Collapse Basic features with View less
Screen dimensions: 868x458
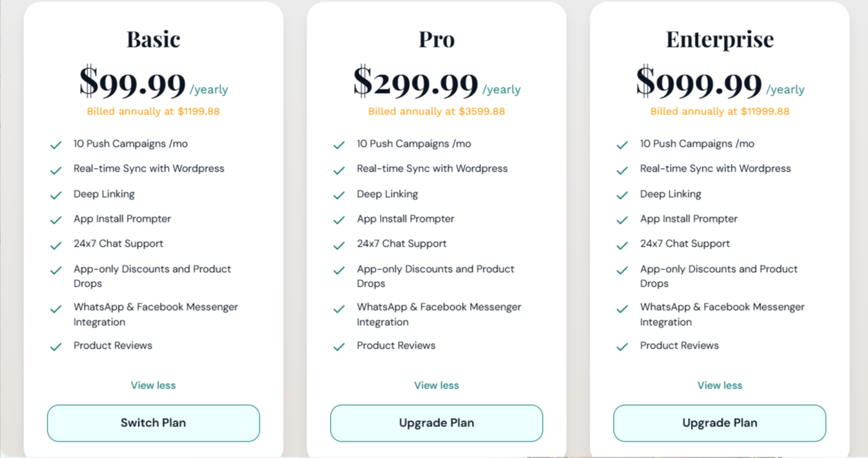pyautogui.click(x=153, y=385)
